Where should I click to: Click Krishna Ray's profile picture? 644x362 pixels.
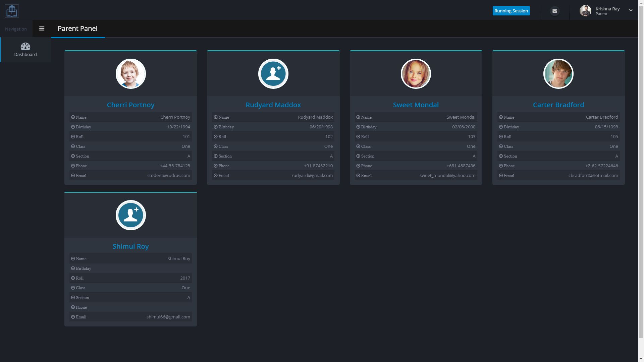[585, 11]
